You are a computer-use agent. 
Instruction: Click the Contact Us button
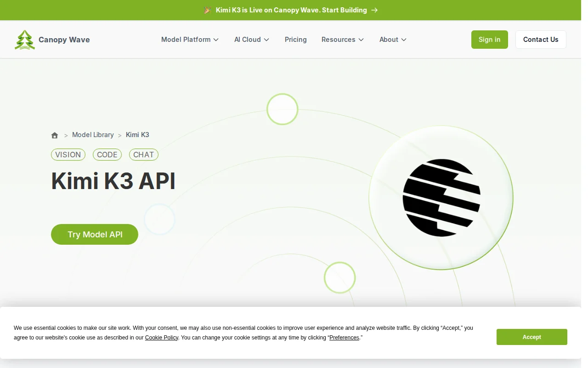[x=541, y=40]
